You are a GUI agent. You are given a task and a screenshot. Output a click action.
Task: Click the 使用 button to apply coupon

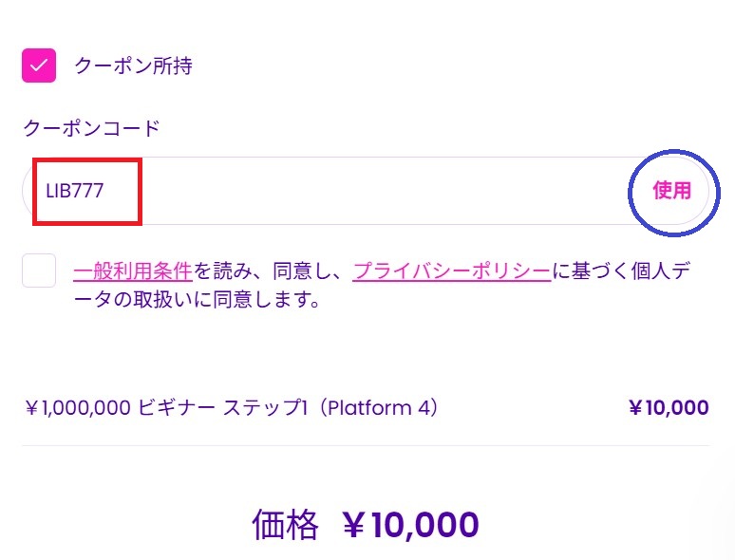[672, 190]
